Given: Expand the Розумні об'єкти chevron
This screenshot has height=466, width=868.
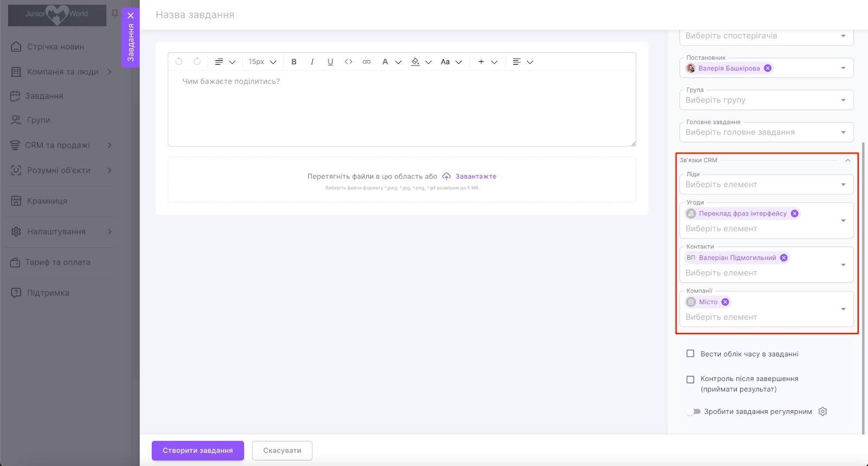Looking at the screenshot, I should [x=110, y=170].
